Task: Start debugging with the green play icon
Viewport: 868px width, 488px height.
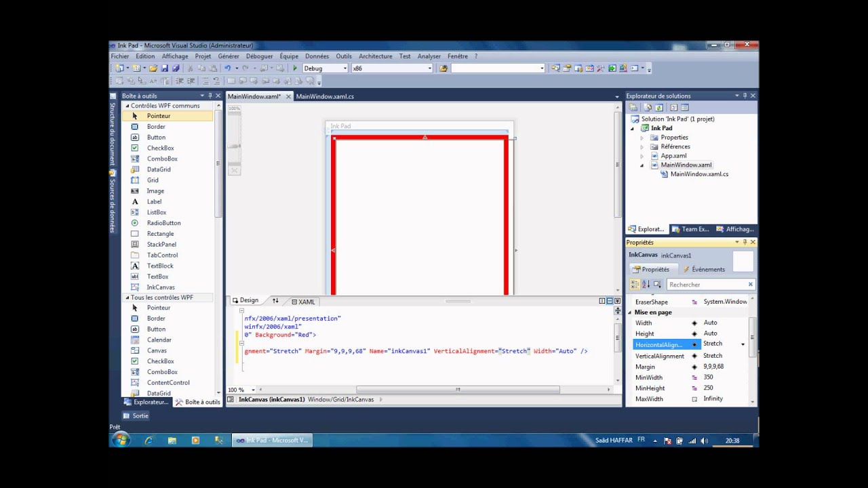Action: [295, 68]
